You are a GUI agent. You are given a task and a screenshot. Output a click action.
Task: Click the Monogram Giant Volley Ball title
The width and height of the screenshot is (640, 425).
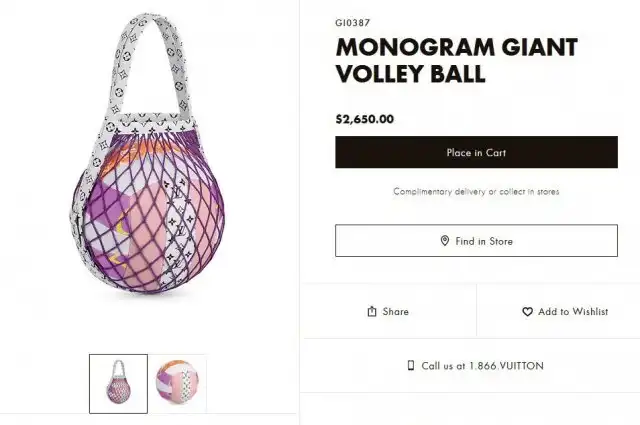[456, 60]
